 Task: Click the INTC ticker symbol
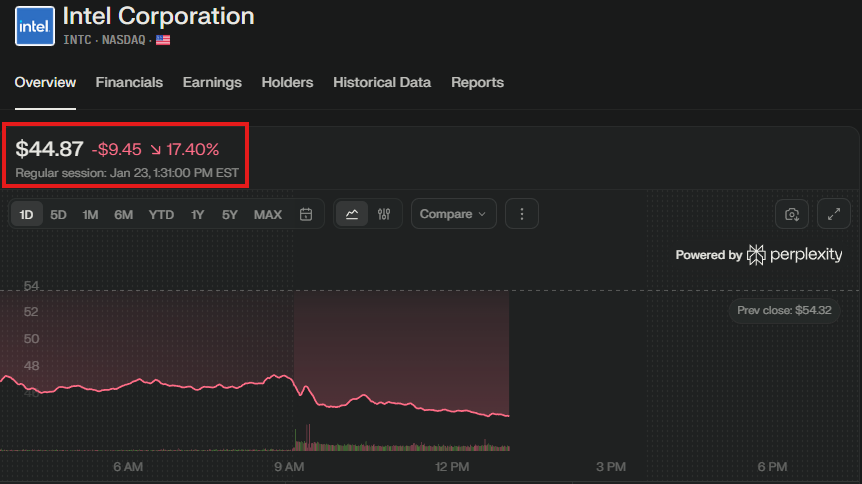[x=77, y=40]
